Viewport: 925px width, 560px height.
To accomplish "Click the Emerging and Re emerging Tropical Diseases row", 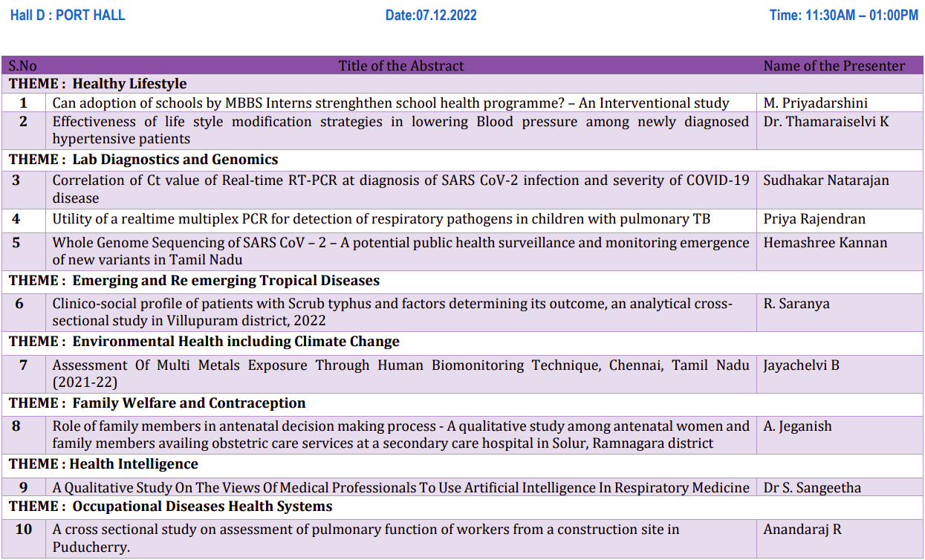I will point(194,281).
